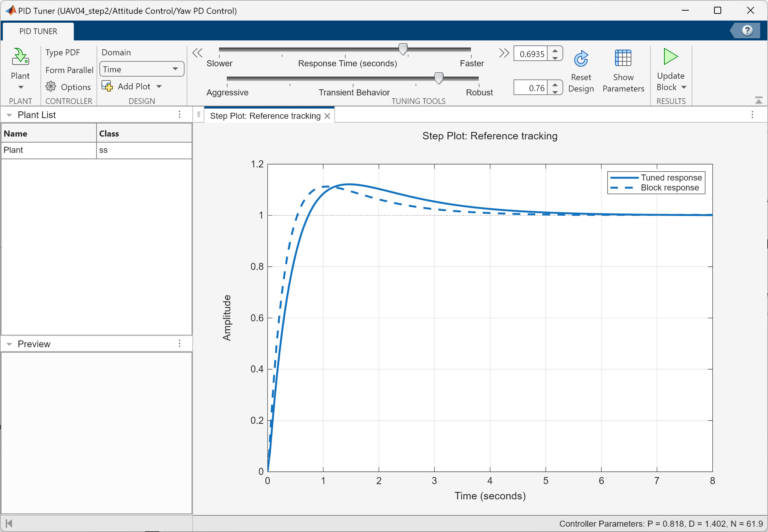Collapse the Plant List panel

tap(9, 115)
